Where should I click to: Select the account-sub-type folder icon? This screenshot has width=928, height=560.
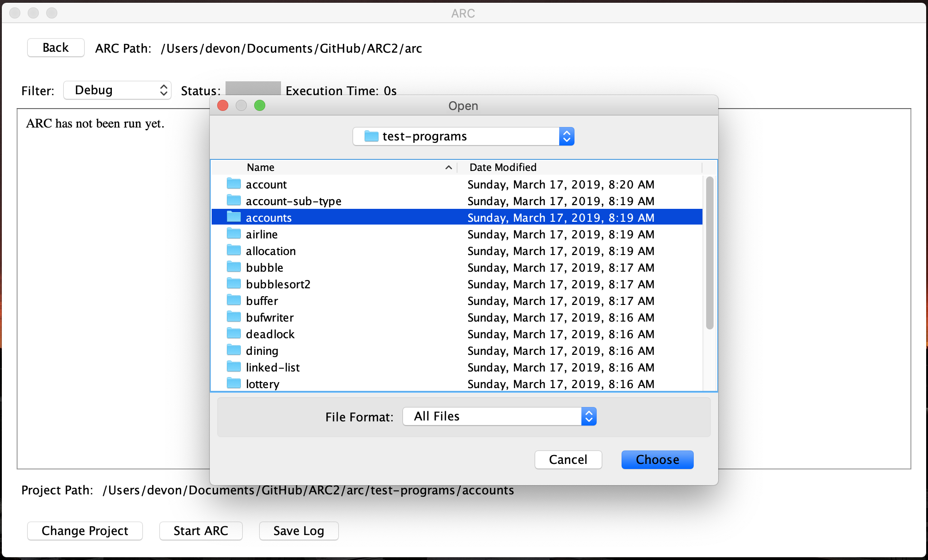[x=234, y=201]
